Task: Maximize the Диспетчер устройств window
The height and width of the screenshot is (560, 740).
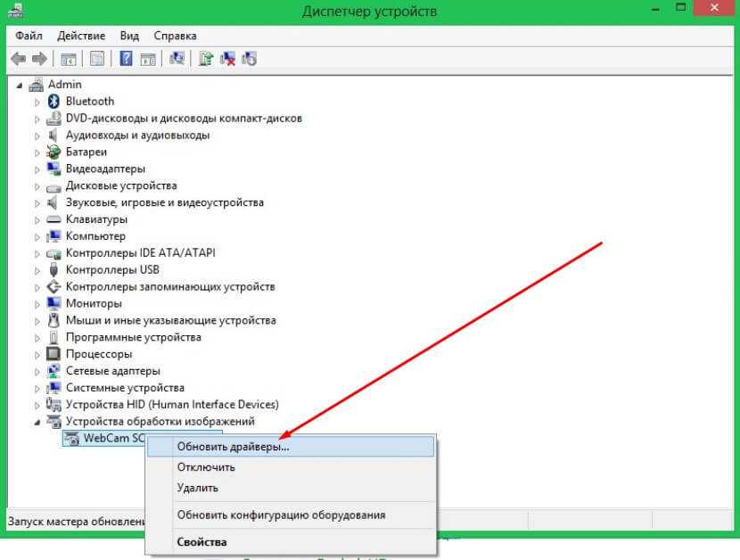Action: 681,7
